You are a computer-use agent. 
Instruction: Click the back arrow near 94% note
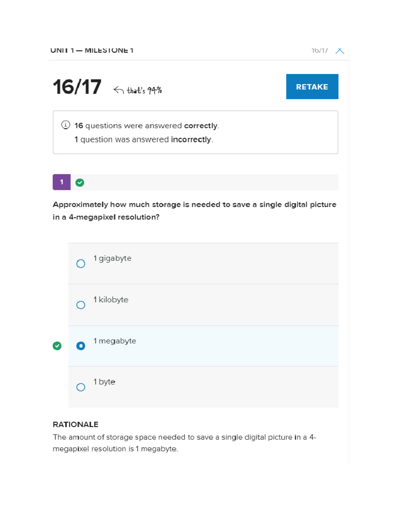(119, 90)
